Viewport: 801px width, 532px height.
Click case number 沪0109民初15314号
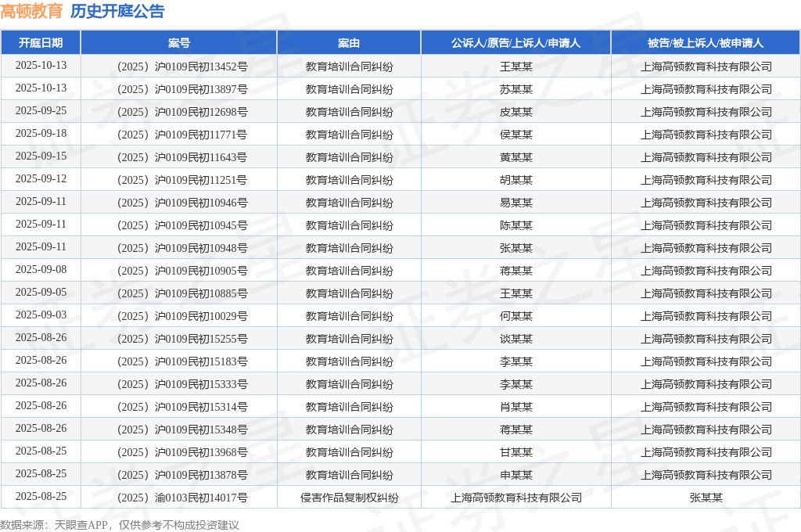point(201,407)
